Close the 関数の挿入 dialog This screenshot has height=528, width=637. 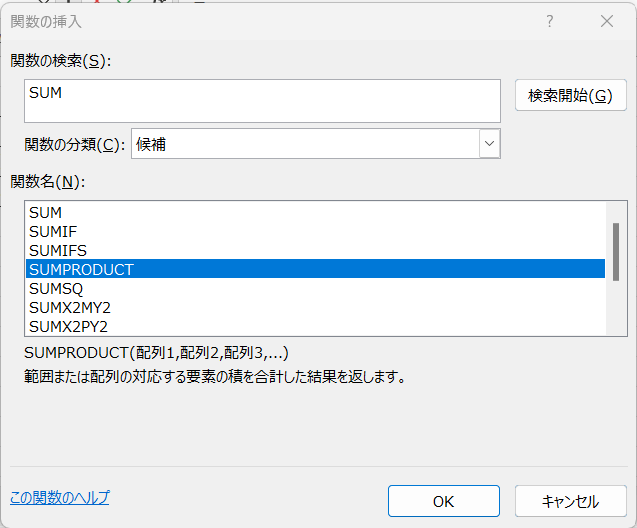(606, 21)
